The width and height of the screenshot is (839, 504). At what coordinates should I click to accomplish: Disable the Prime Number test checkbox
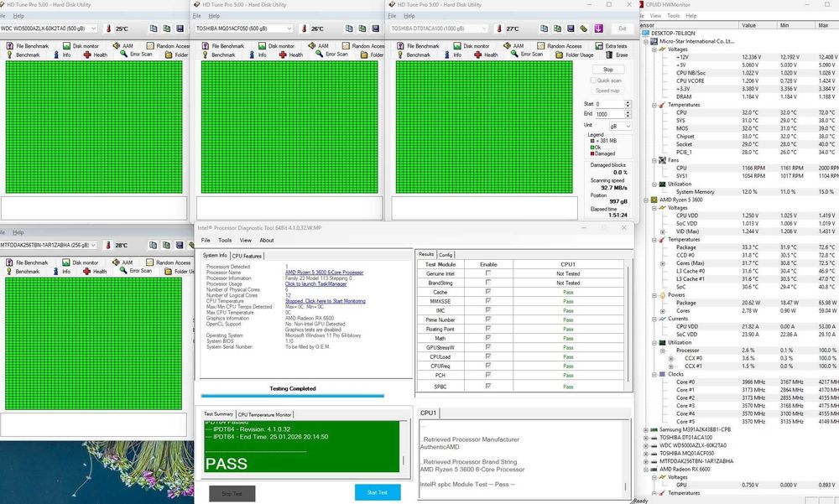click(x=487, y=320)
